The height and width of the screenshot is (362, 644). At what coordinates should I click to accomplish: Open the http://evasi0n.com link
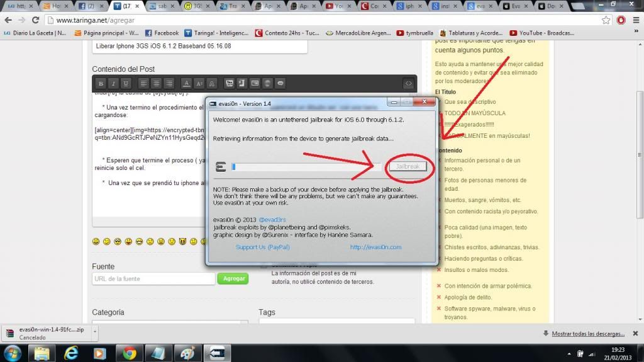[x=376, y=247]
